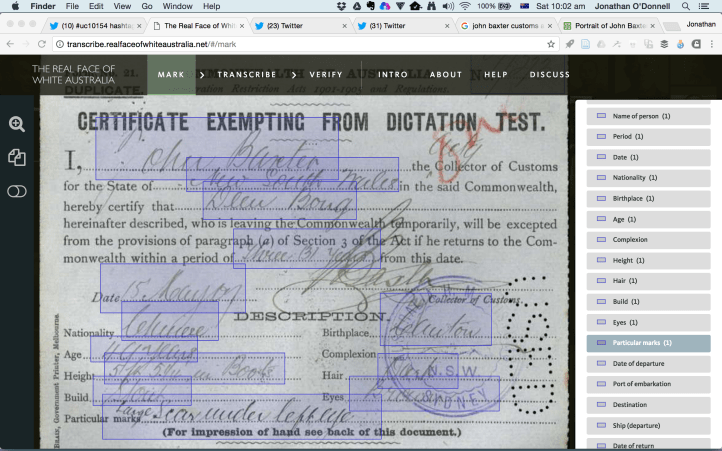This screenshot has height=451, width=722.
Task: Click the rocket extension icon
Action: click(x=570, y=44)
